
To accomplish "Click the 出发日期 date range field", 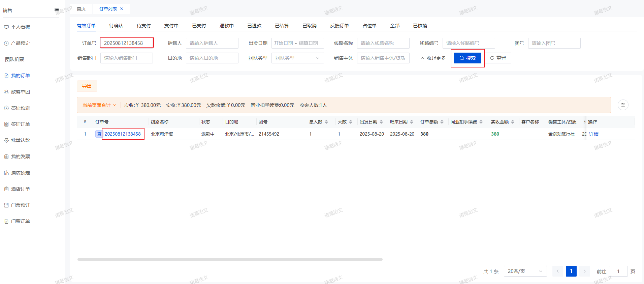I will pyautogui.click(x=297, y=43).
